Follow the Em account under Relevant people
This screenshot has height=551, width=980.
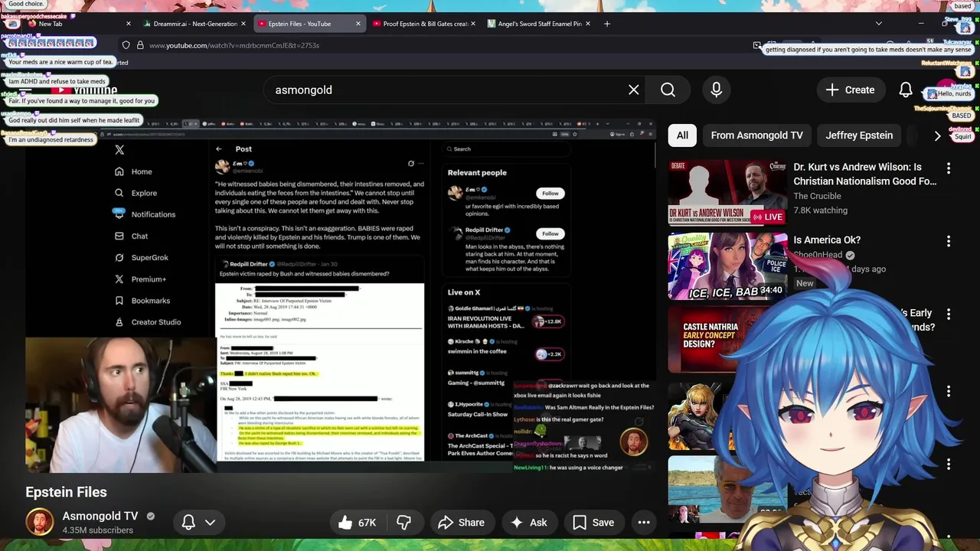coord(550,194)
